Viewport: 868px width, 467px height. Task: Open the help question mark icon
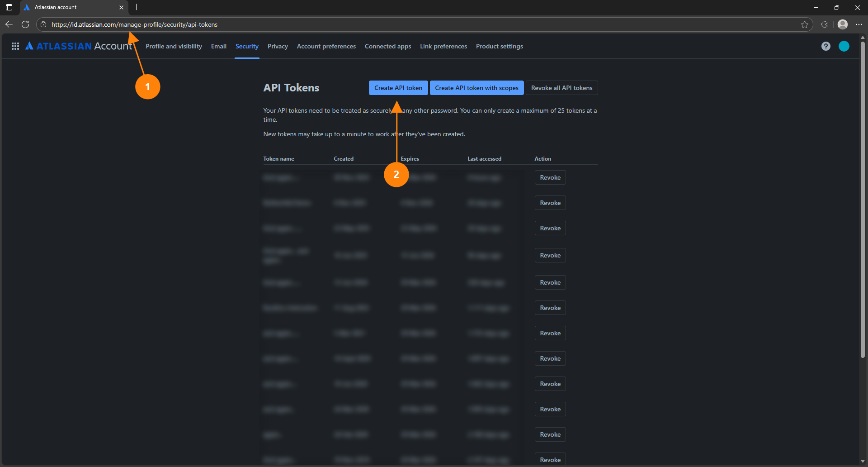[x=826, y=46]
